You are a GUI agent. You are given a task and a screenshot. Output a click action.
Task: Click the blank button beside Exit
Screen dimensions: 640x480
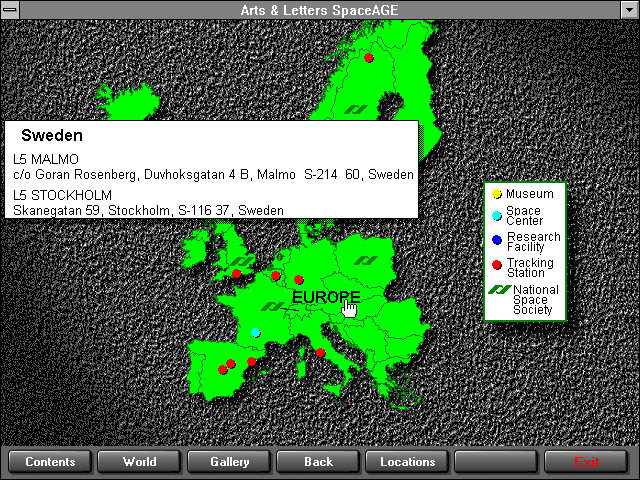(x=497, y=462)
